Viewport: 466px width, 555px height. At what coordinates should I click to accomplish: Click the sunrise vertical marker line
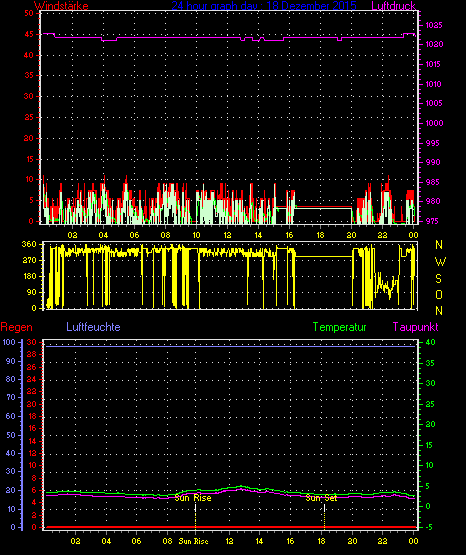pyautogui.click(x=195, y=517)
